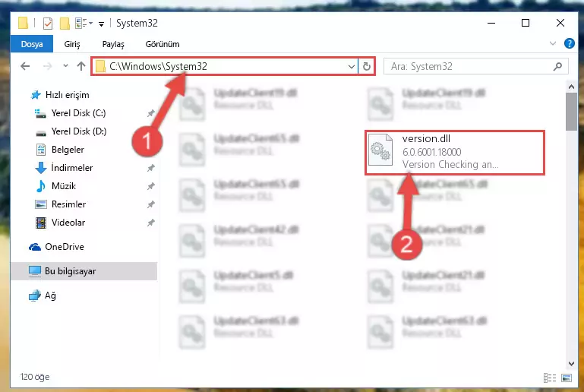Click the version.dll gear file icon
This screenshot has width=584, height=392.
pos(380,150)
